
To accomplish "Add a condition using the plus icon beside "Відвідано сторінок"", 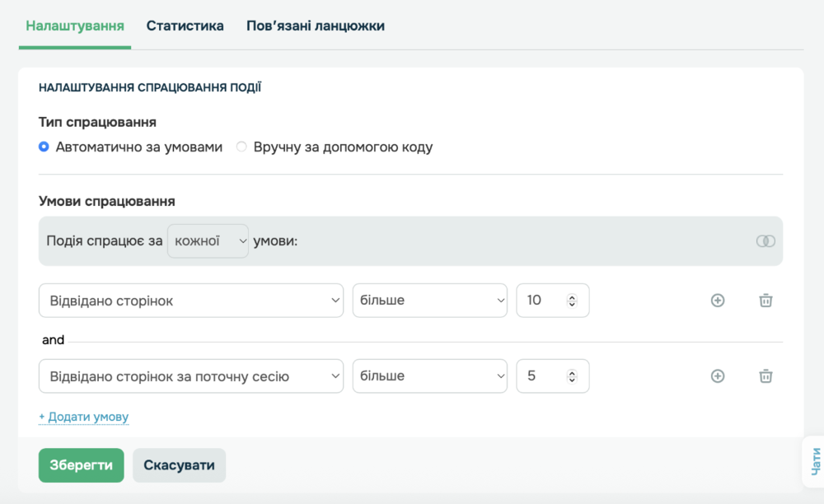I will [717, 300].
